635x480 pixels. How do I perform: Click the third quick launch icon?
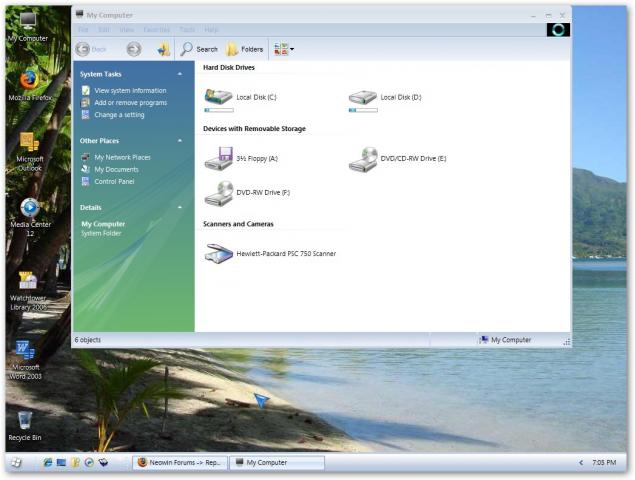coord(75,463)
